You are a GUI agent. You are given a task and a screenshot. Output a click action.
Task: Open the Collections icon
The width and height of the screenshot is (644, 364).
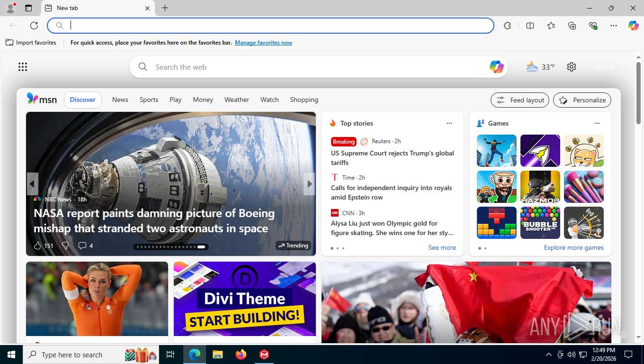(572, 26)
